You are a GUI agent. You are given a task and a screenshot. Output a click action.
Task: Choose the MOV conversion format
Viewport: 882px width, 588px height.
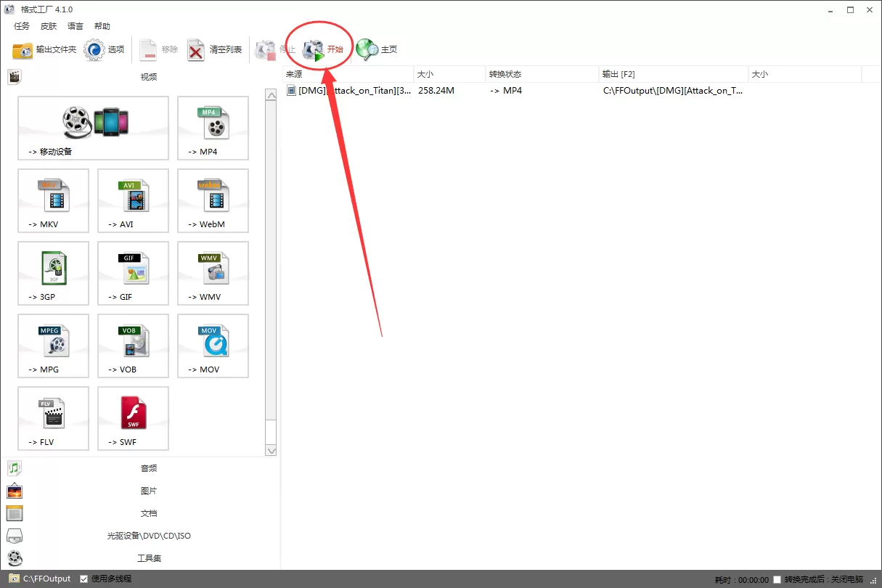(213, 346)
